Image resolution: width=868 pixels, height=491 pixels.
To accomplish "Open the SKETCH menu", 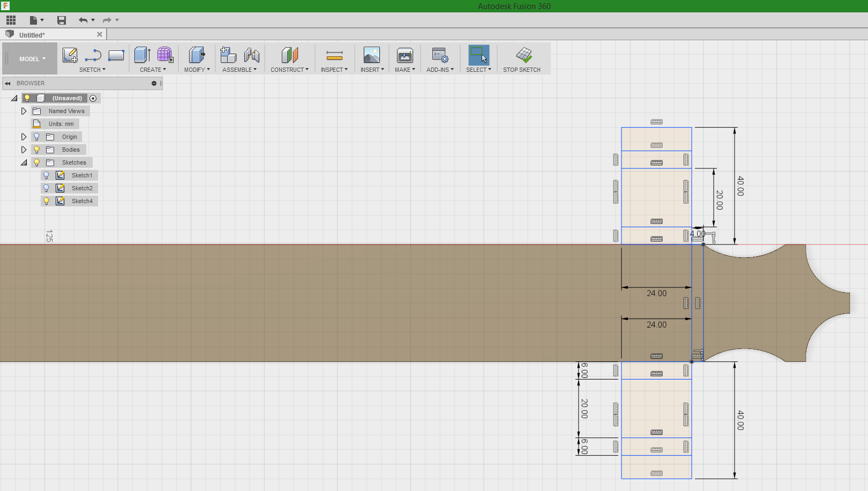I will coord(92,70).
